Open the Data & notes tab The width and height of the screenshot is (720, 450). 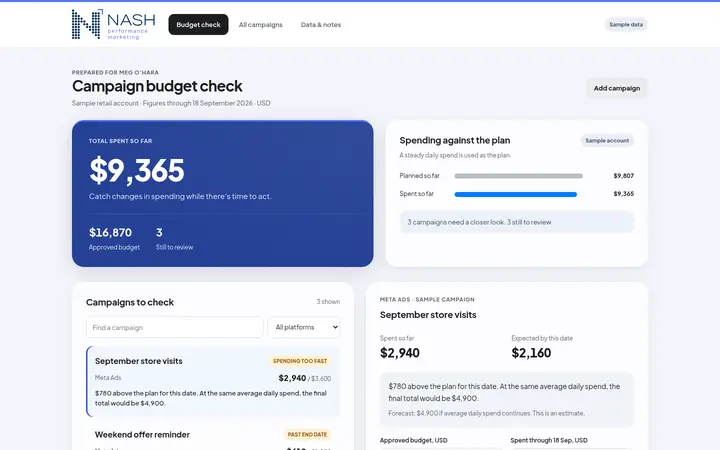point(321,25)
